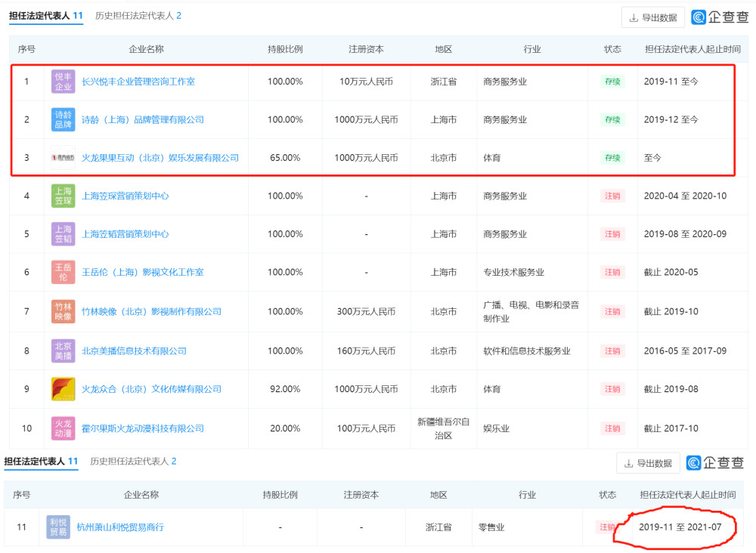Click the upper 企业名称 column header
Screen dimensions: 756x553
click(x=146, y=49)
